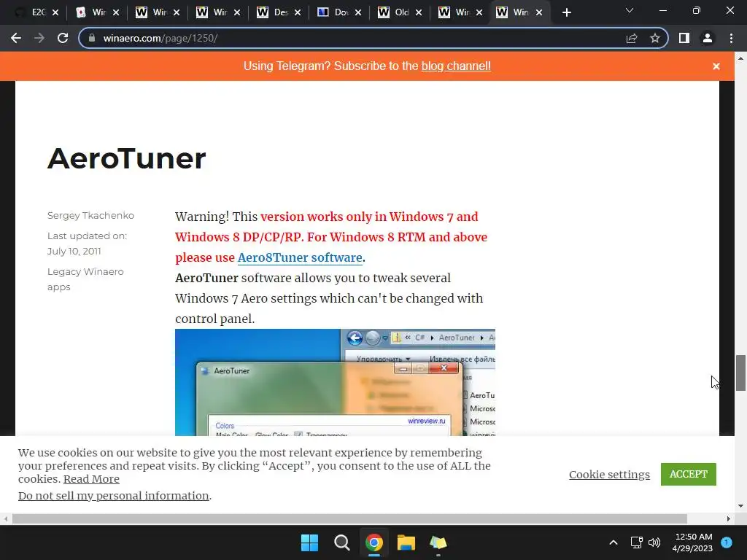Screen dimensions: 747x560
Task: Click the July 10, 2011 date
Action: tap(74, 251)
